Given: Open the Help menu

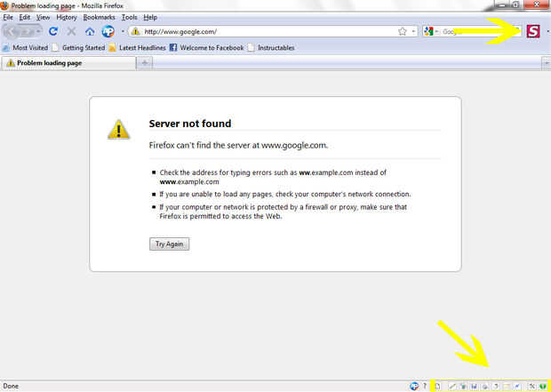Looking at the screenshot, I should click(x=150, y=17).
